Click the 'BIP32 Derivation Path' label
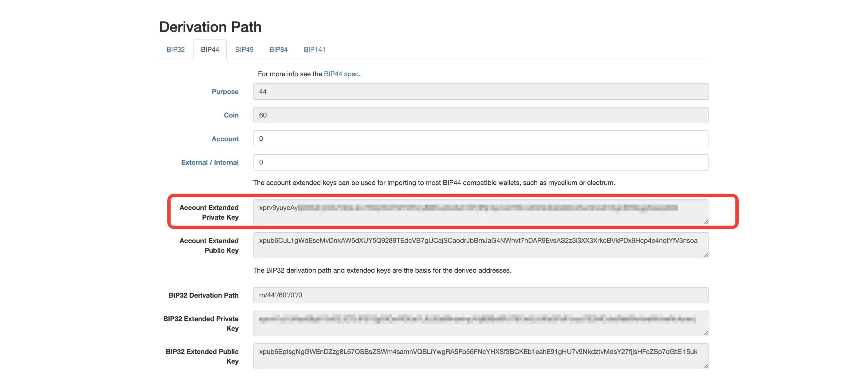 click(x=203, y=296)
